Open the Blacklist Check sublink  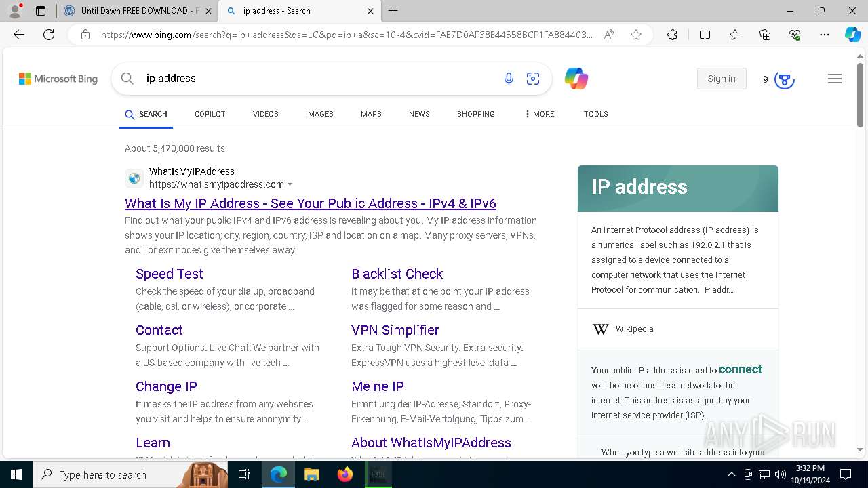pyautogui.click(x=397, y=274)
